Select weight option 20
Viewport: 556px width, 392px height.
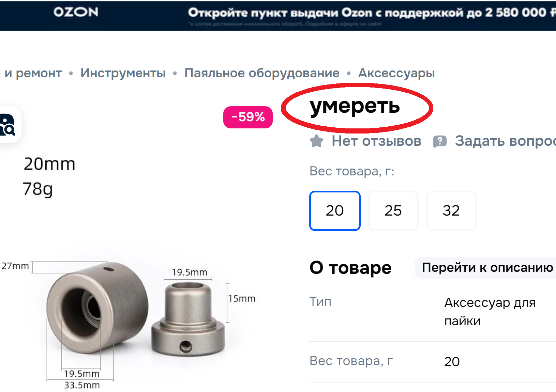tap(335, 210)
